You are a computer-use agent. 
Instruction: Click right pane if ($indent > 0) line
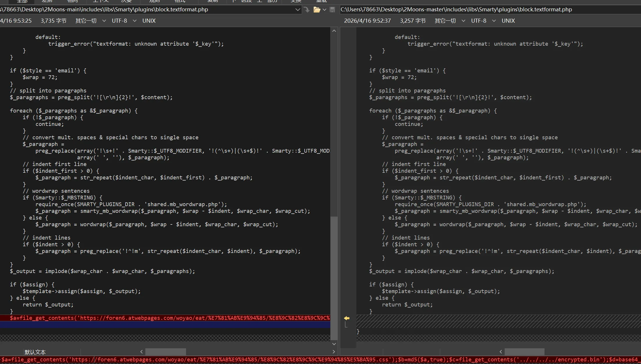[411, 245]
